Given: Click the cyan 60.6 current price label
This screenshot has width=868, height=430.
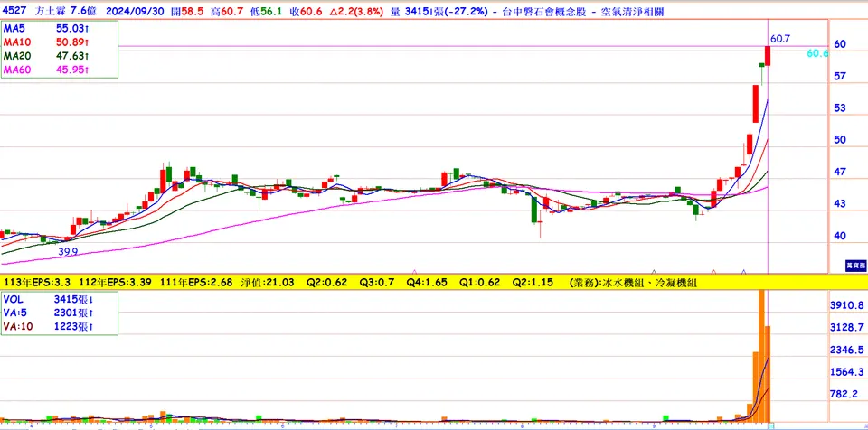Looking at the screenshot, I should [817, 53].
